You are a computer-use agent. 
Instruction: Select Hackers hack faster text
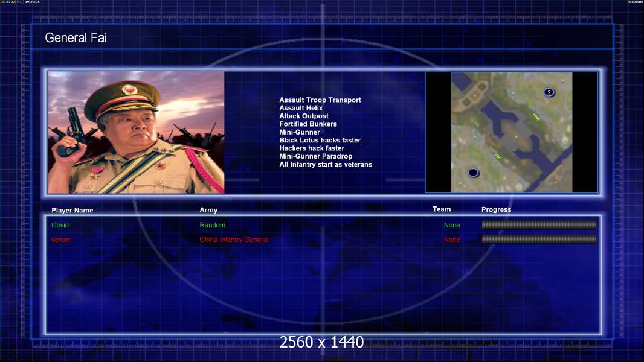312,148
